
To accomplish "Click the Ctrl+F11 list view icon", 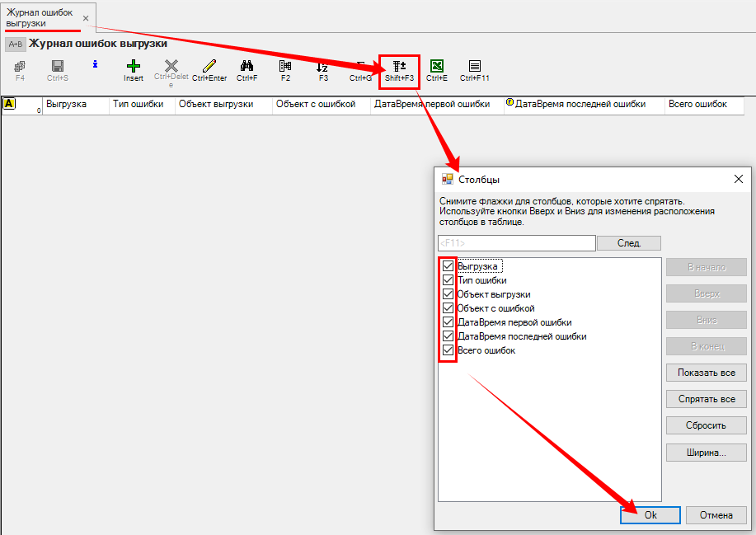I will pyautogui.click(x=475, y=66).
